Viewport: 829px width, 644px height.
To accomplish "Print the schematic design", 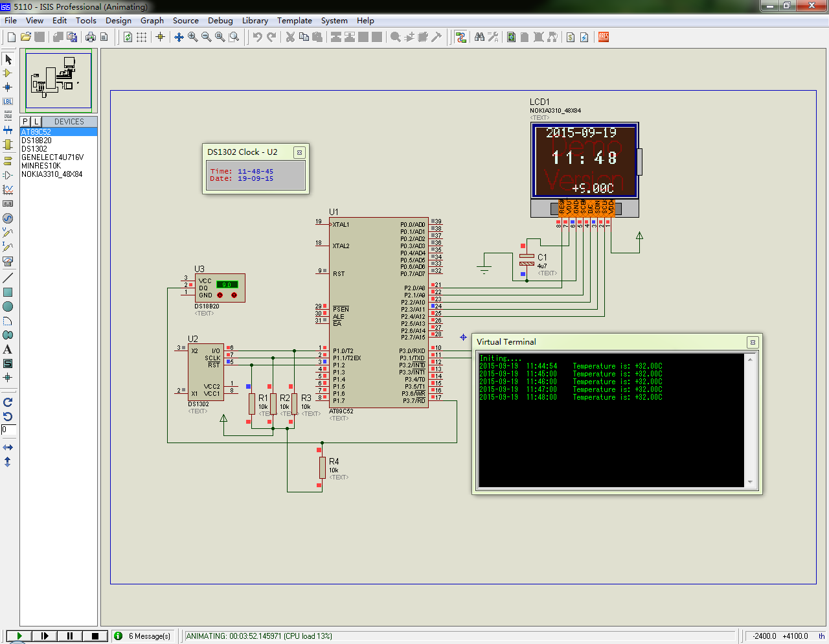I will point(91,37).
